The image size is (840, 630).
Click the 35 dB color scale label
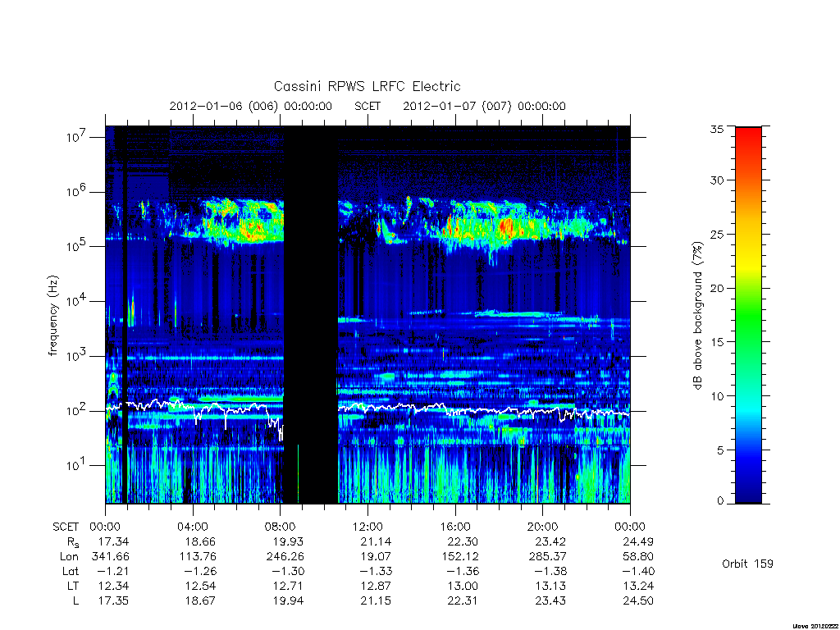point(716,129)
